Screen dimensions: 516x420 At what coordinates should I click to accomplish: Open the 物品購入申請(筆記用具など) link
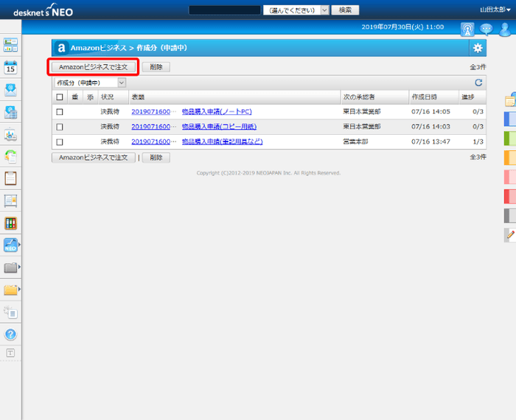pyautogui.click(x=222, y=141)
